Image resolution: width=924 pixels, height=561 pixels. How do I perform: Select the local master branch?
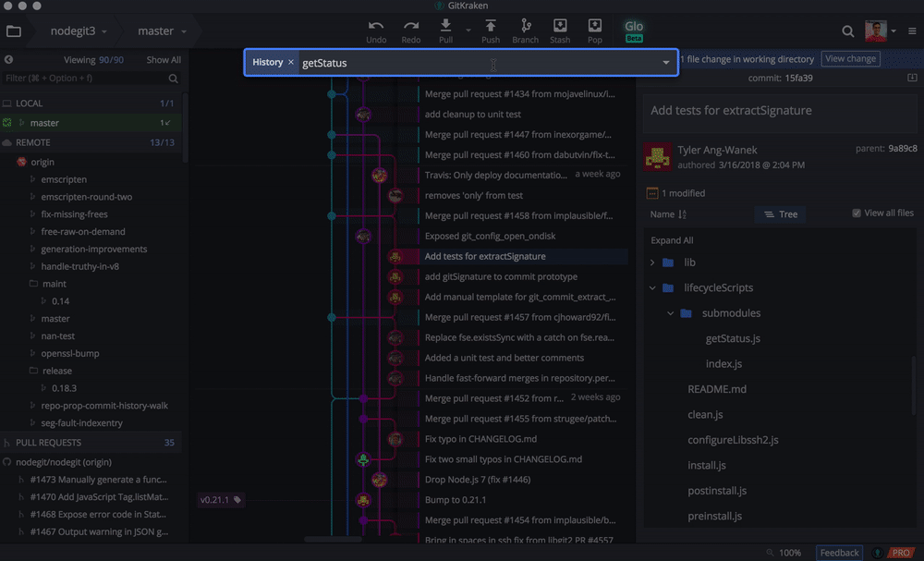(91, 123)
